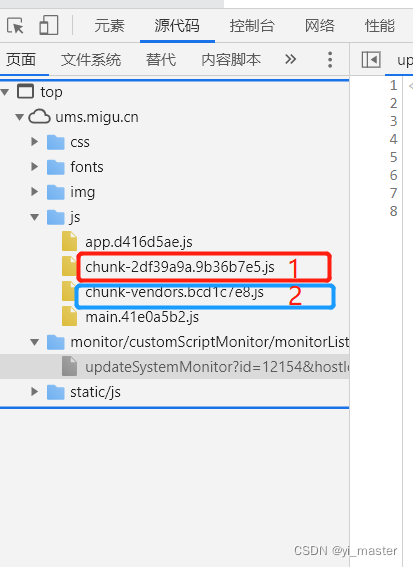Click the static/js folder icon
The height and width of the screenshot is (567, 413).
pyautogui.click(x=56, y=392)
